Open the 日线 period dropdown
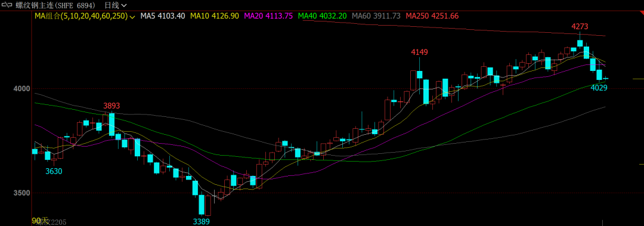This screenshot has height=226, width=644. (x=116, y=5)
